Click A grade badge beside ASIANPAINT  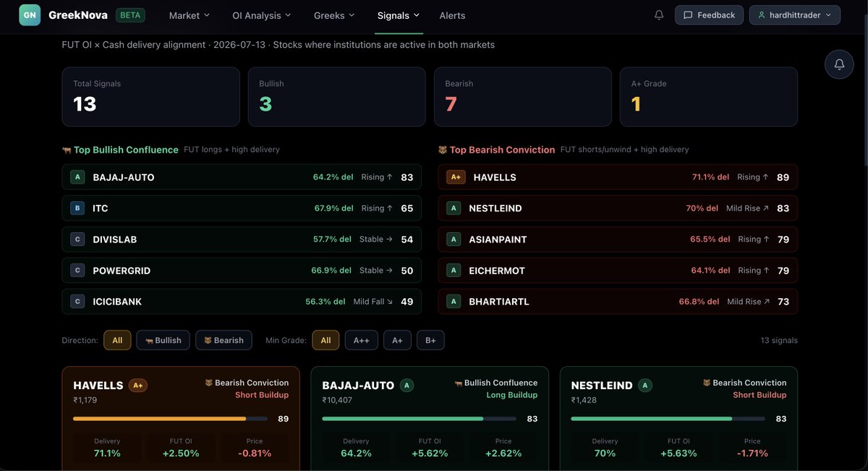(x=454, y=239)
